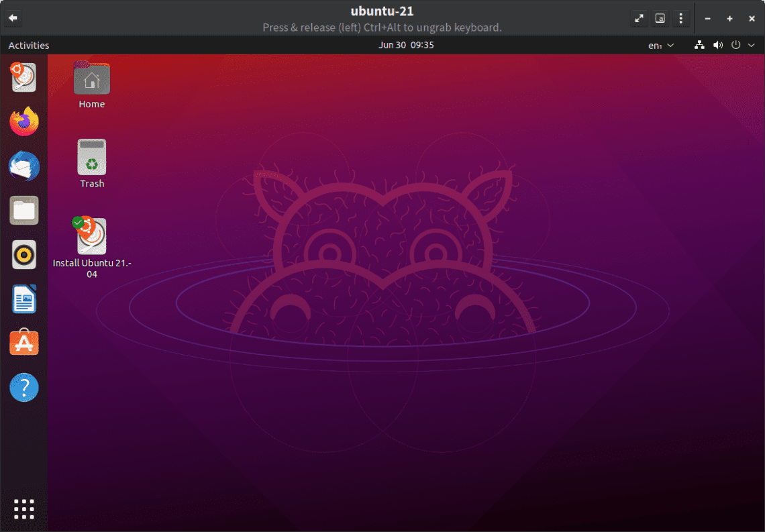The width and height of the screenshot is (765, 532).
Task: Show the applications grid
Action: 23,509
